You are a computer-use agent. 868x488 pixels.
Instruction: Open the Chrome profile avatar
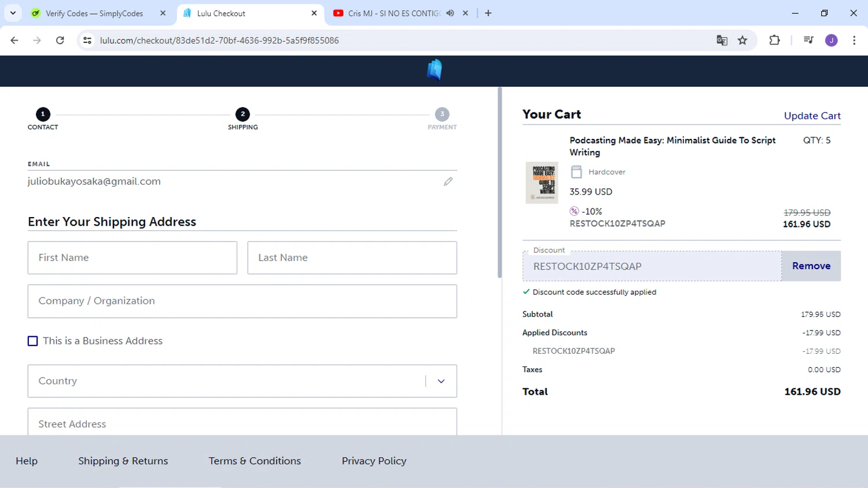click(x=832, y=41)
